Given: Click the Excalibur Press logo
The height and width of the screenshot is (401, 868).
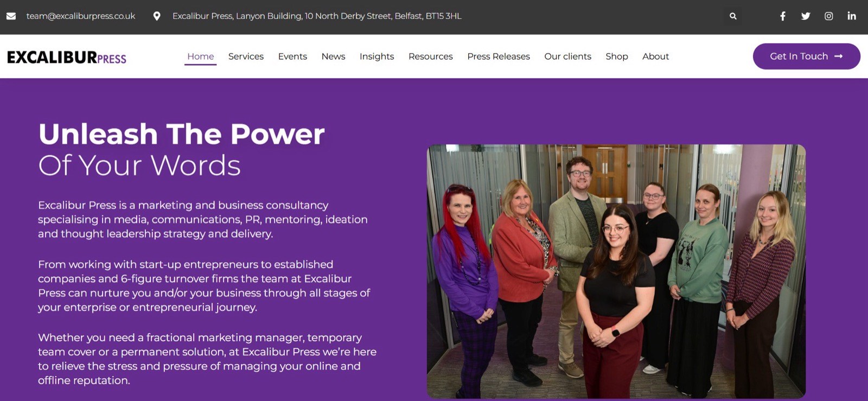Looking at the screenshot, I should pyautogui.click(x=67, y=57).
